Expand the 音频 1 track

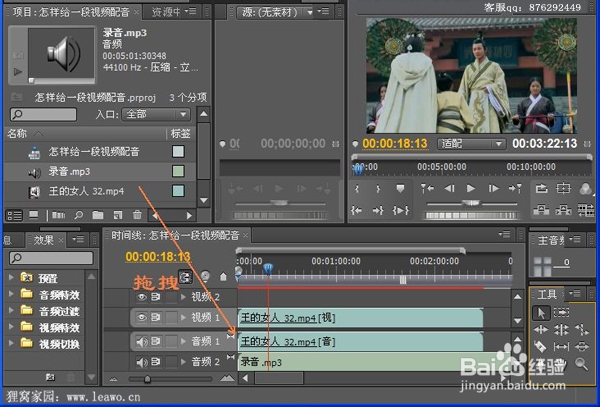coord(183,341)
